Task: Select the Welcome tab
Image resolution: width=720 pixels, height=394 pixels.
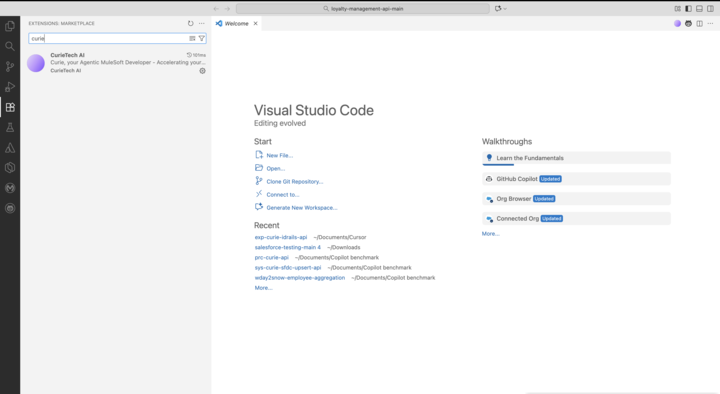Action: 236,23
